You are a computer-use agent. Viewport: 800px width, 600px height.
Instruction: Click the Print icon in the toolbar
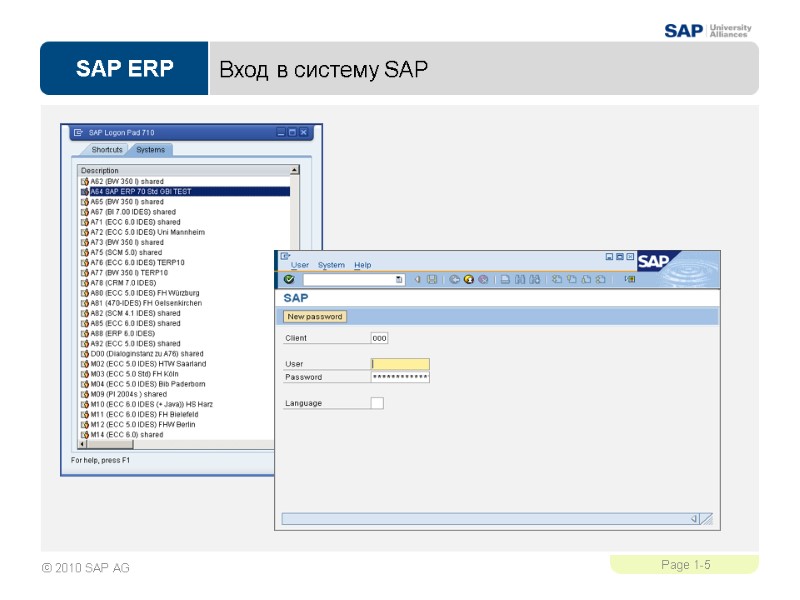(x=504, y=281)
